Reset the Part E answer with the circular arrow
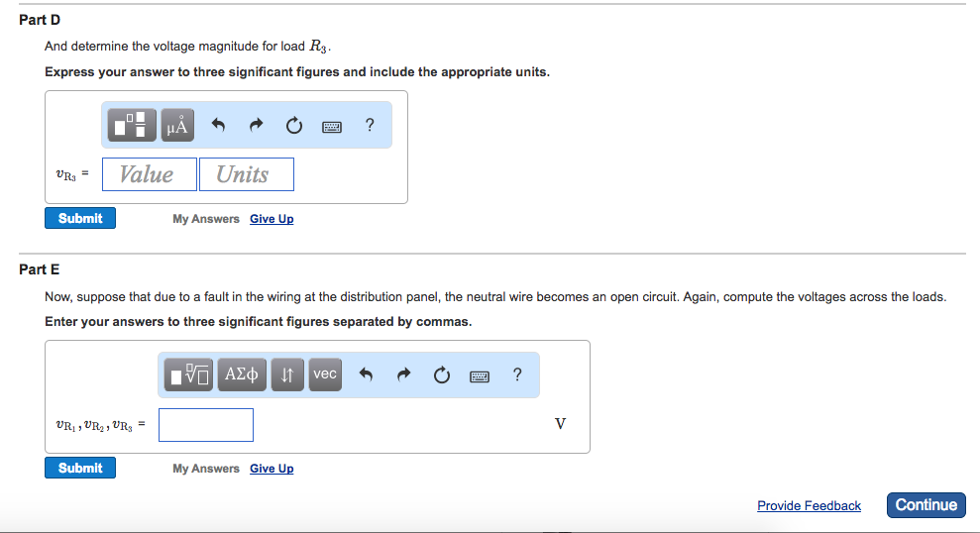Image resolution: width=980 pixels, height=533 pixels. coord(442,374)
